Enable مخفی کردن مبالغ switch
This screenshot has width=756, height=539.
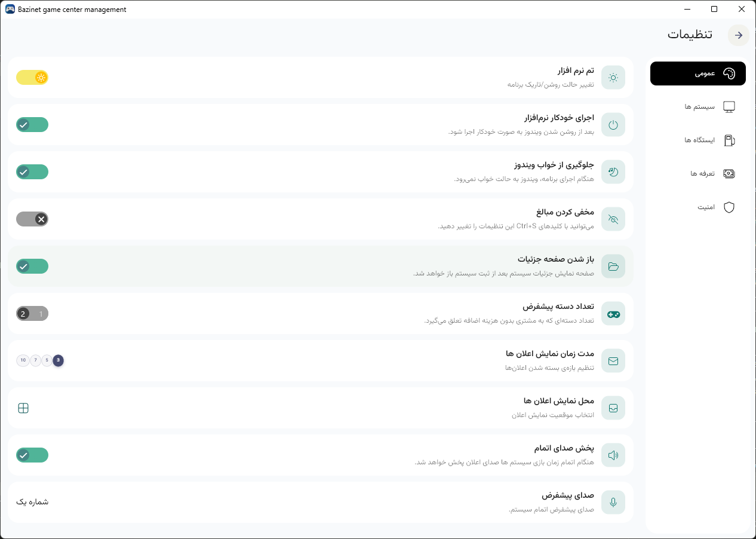tap(32, 219)
